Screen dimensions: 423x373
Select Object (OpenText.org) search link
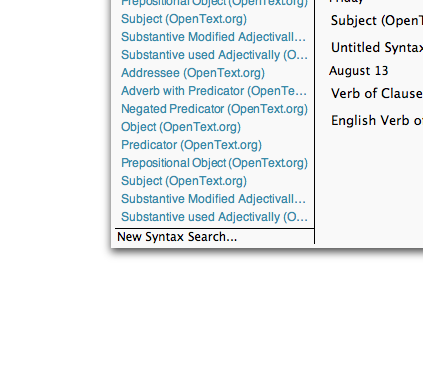[181, 127]
